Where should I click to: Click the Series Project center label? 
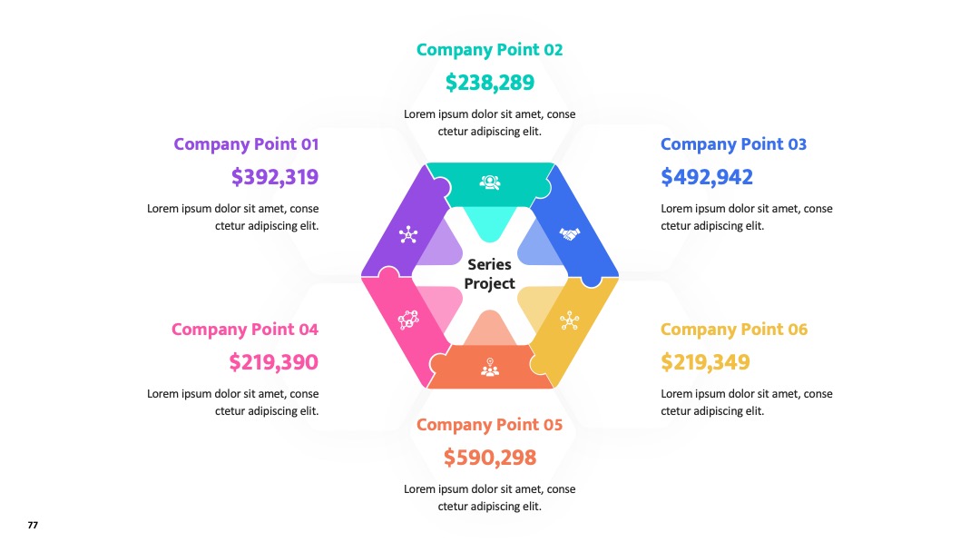tap(489, 274)
